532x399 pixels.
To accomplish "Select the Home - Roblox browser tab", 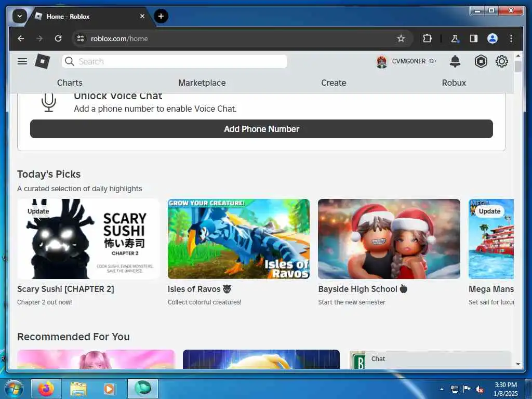I will pos(90,16).
